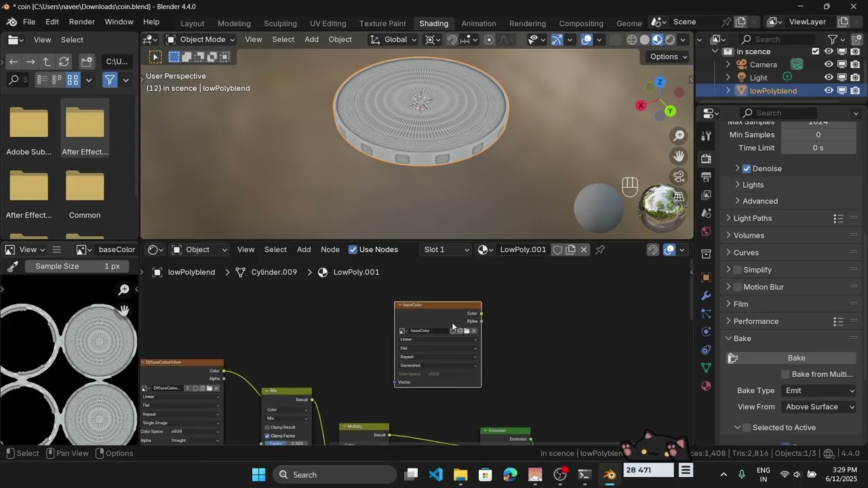Open the Global transform orientation dropdown
Screen dimensions: 868x488
tap(393, 39)
